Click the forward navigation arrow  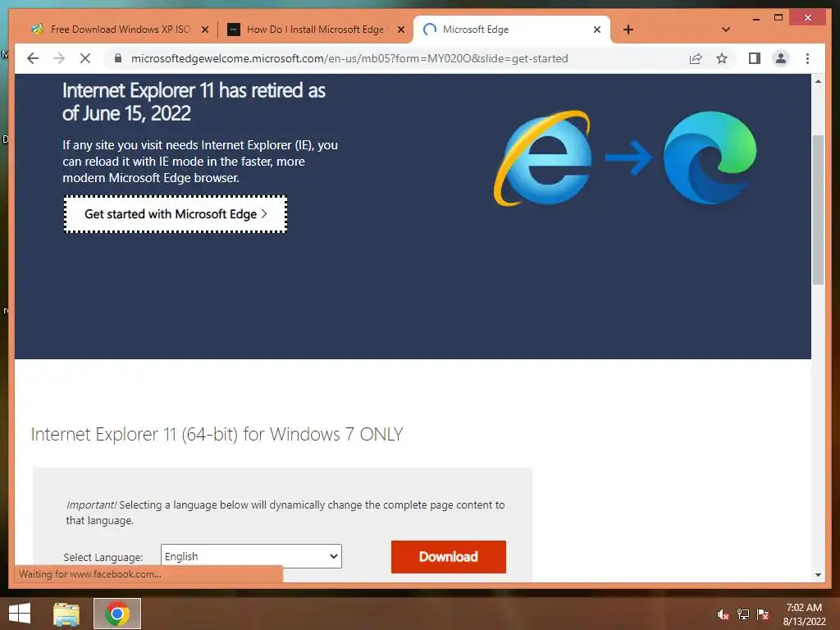[x=59, y=58]
